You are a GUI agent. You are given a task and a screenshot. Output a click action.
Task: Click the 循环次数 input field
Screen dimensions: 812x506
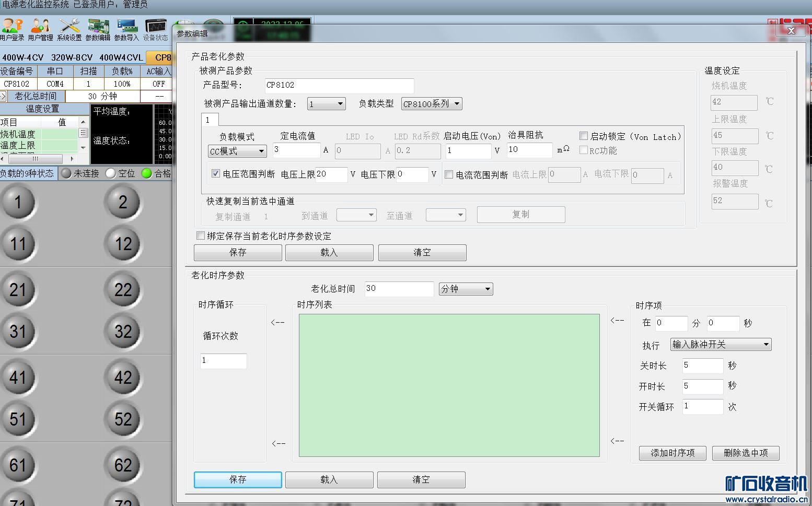coord(223,361)
